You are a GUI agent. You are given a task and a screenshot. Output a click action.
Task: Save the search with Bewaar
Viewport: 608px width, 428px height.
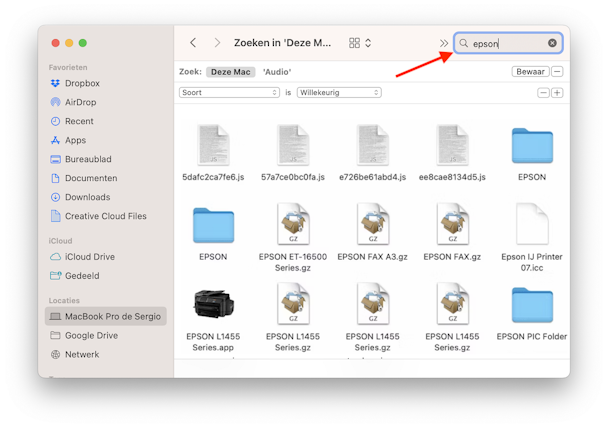(530, 72)
